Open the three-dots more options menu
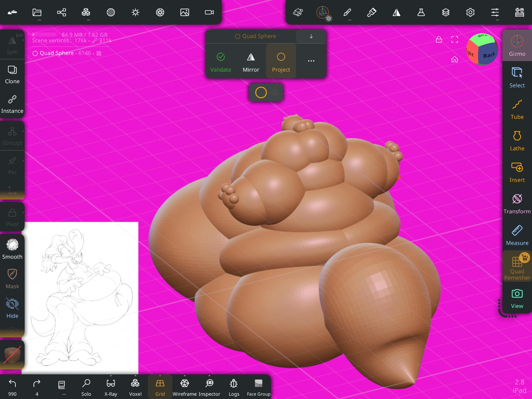 pyautogui.click(x=311, y=61)
